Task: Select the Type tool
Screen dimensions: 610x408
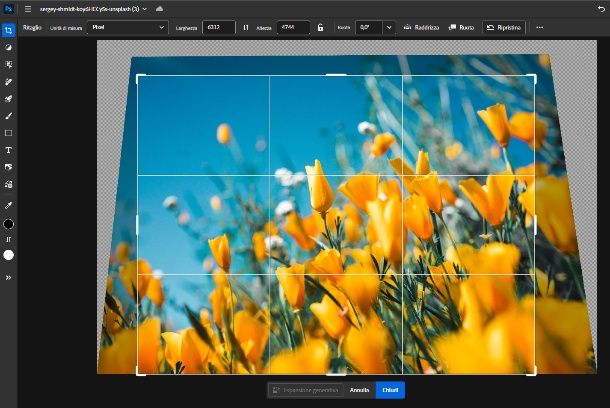Action: (x=9, y=150)
